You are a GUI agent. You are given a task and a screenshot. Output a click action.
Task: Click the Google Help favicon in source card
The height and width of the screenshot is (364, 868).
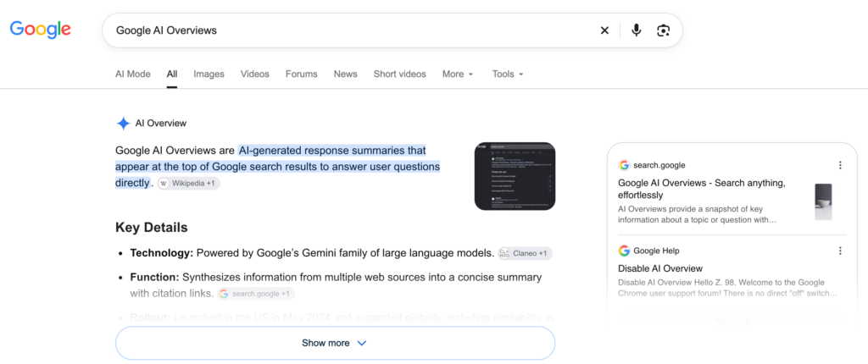click(x=624, y=251)
